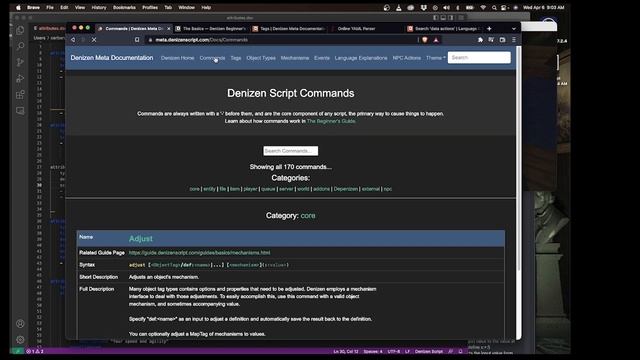Focus Search Commands input box

pyautogui.click(x=291, y=151)
